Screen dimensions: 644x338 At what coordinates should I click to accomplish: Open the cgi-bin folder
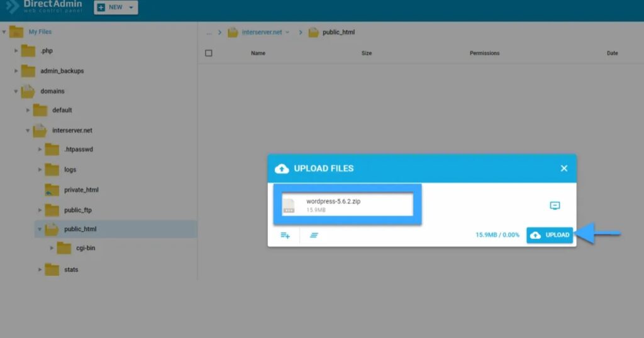click(86, 248)
